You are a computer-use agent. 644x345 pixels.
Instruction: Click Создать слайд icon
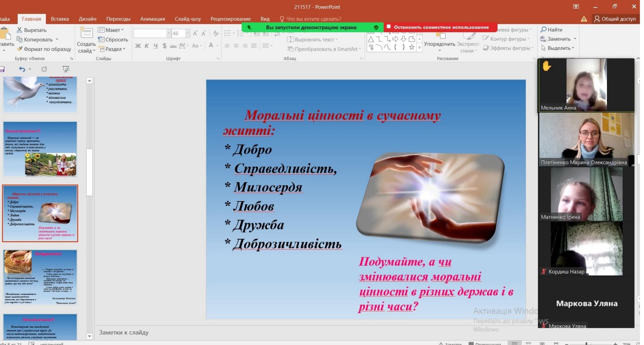point(86,33)
